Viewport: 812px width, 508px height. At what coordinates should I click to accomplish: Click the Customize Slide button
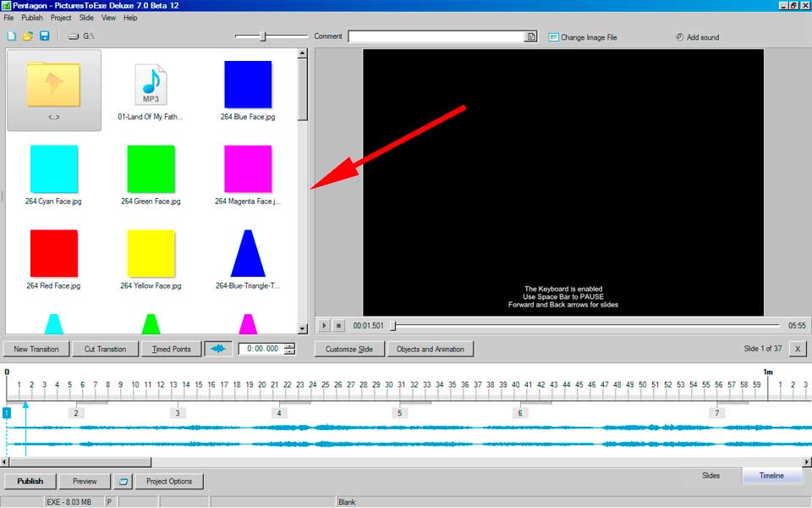(348, 349)
